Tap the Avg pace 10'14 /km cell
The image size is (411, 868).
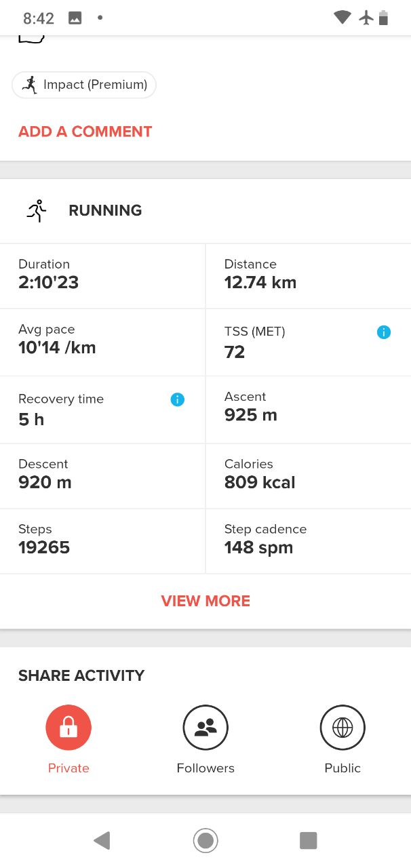(102, 340)
